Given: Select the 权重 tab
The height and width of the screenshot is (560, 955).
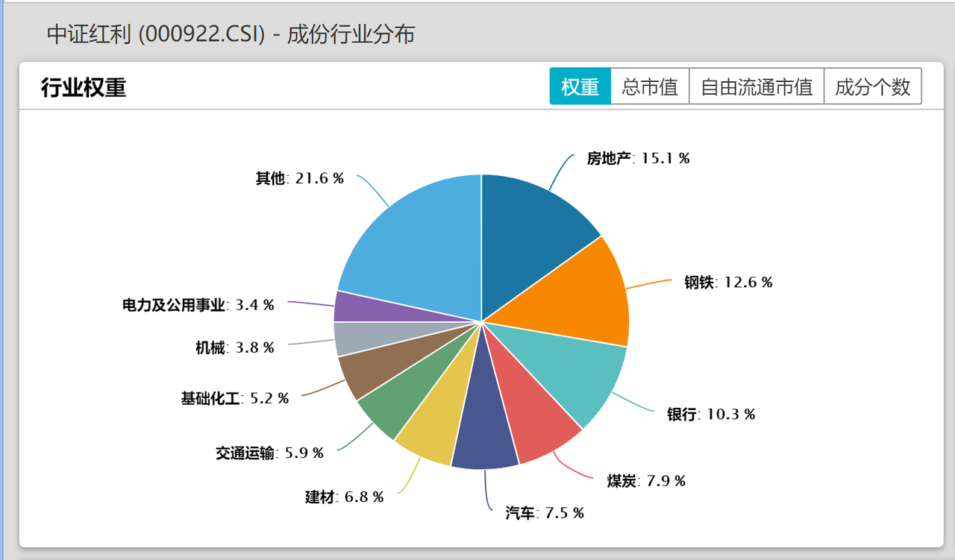Looking at the screenshot, I should pos(580,86).
